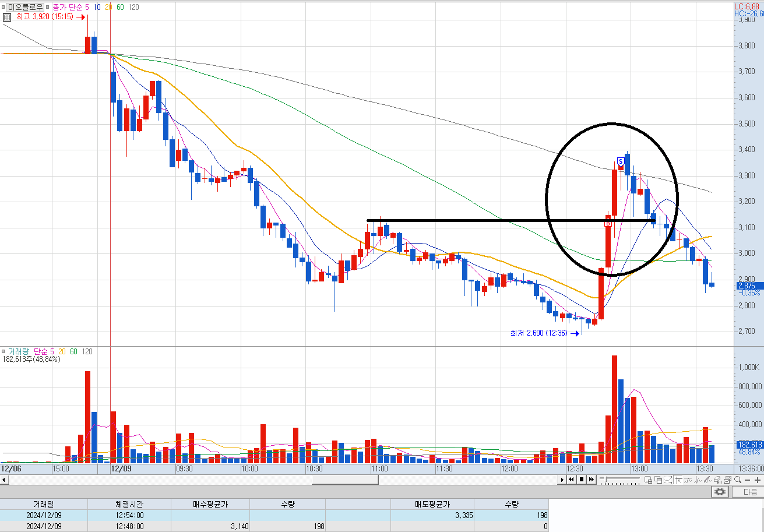The width and height of the screenshot is (764, 532).
Task: Select price moving average period 20
Action: point(109,7)
